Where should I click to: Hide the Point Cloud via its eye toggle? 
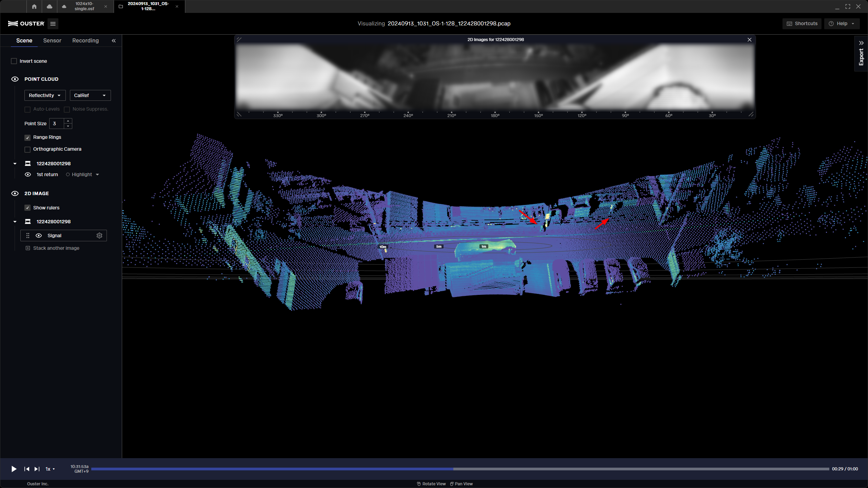[x=15, y=79]
